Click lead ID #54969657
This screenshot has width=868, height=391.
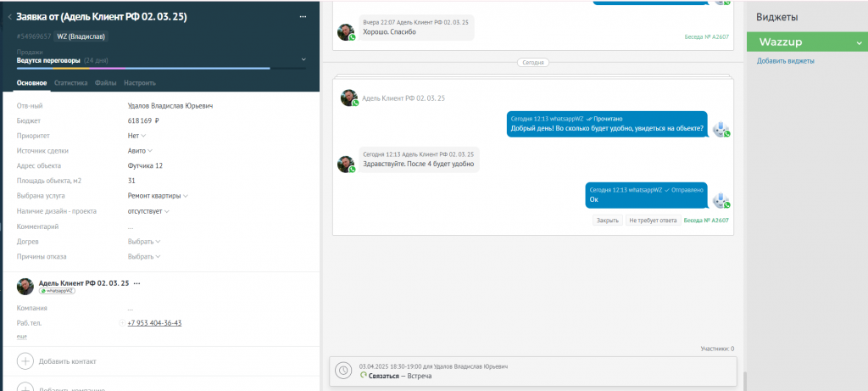pyautogui.click(x=34, y=36)
